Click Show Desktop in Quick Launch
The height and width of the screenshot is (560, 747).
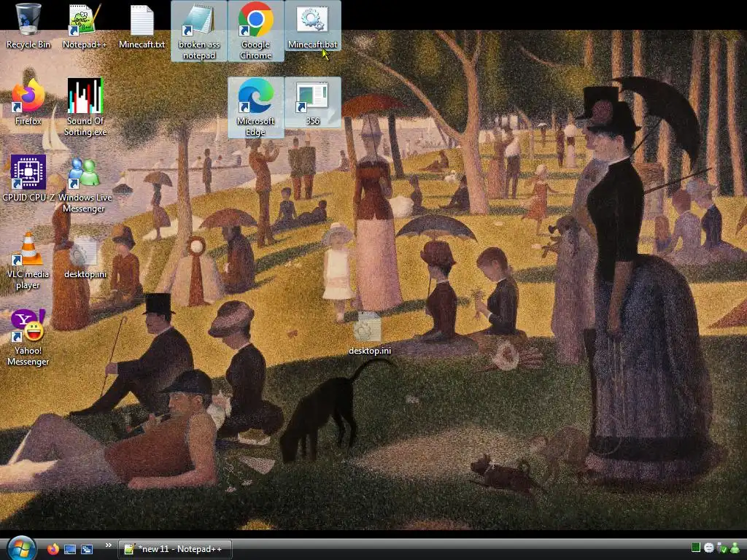click(x=70, y=549)
